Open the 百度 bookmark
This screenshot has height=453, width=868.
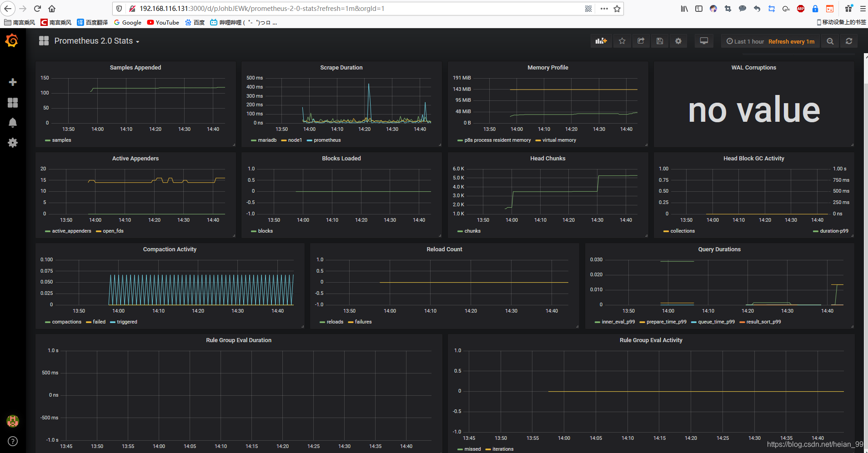tap(195, 22)
